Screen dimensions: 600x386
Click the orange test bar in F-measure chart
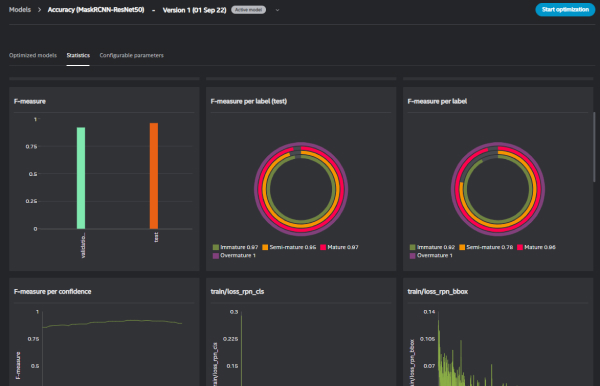154,176
